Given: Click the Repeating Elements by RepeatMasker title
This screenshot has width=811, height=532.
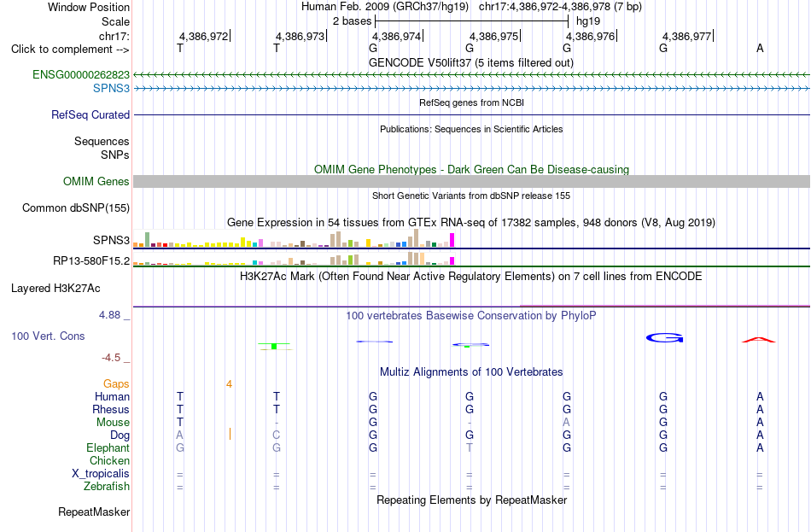Looking at the screenshot, I should click(x=471, y=500).
